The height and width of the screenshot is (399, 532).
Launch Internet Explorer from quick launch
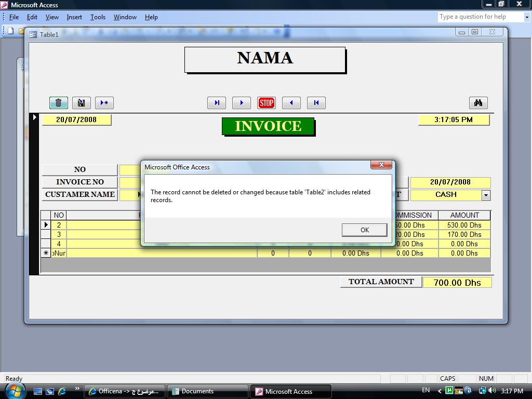(x=62, y=392)
